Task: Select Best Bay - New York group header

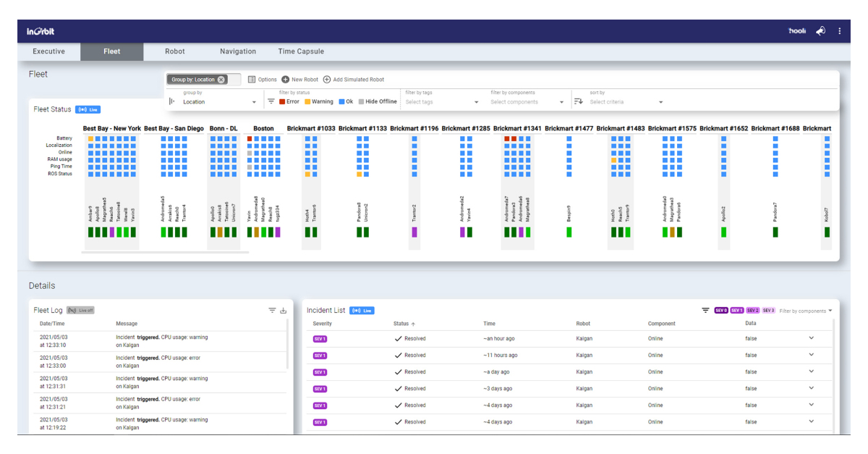Action: tap(111, 128)
